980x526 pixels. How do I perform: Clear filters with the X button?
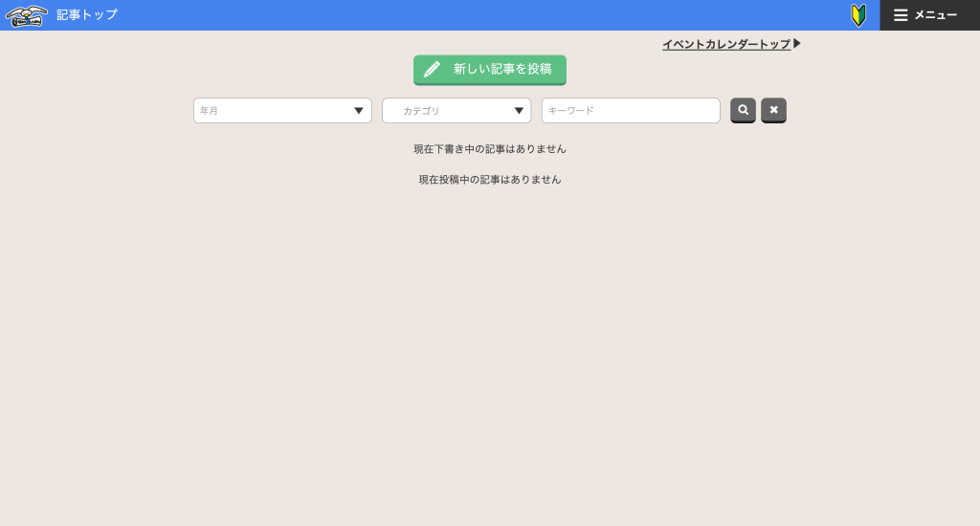click(x=773, y=110)
